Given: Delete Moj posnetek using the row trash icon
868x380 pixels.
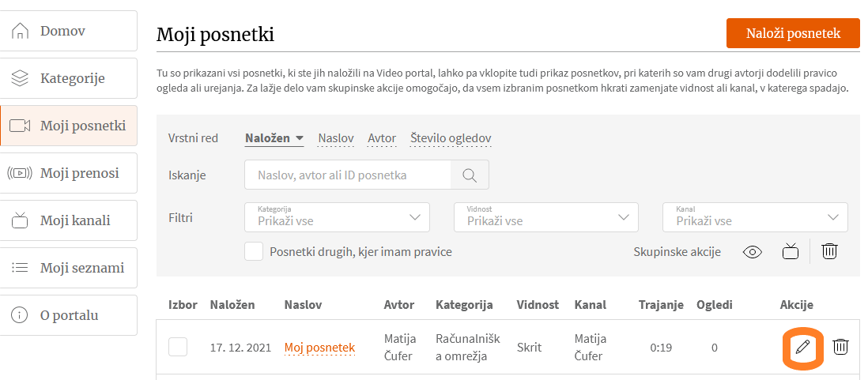Looking at the screenshot, I should tap(840, 347).
